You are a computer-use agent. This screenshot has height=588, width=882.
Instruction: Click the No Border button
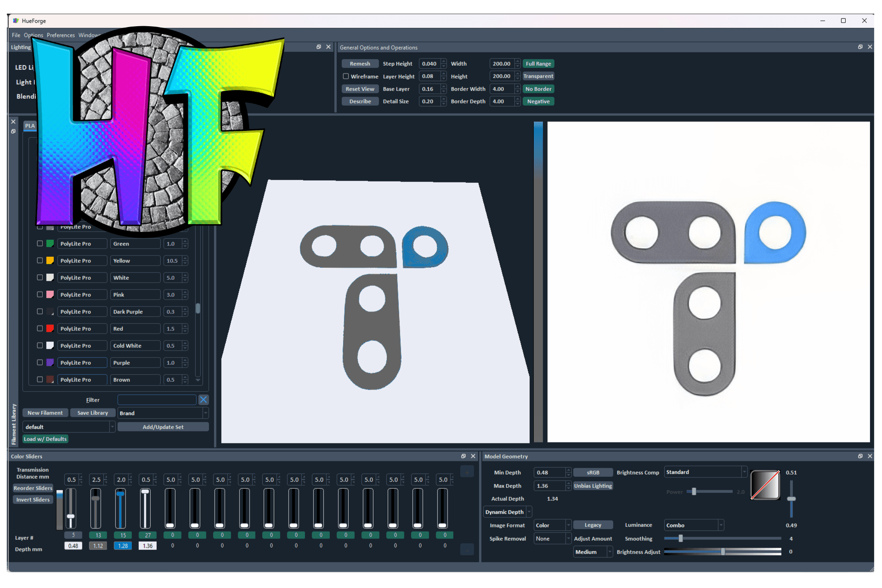tap(539, 89)
